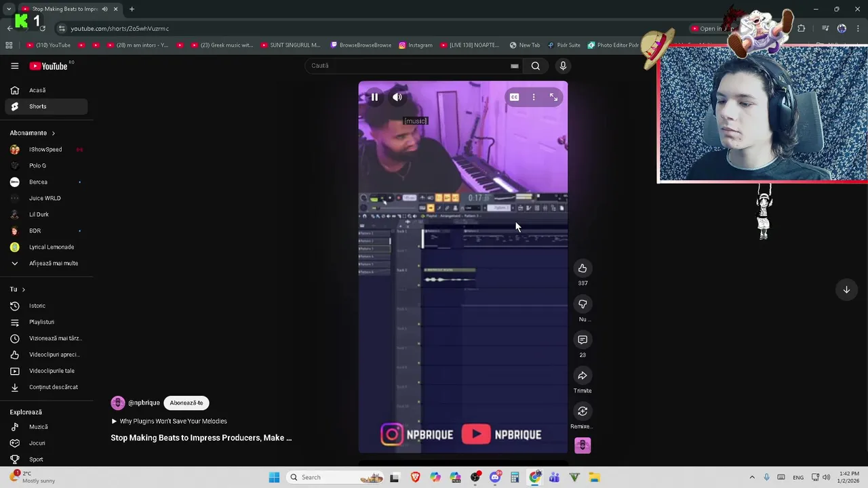Launch Brave from the taskbar
The width and height of the screenshot is (868, 488).
click(415, 477)
